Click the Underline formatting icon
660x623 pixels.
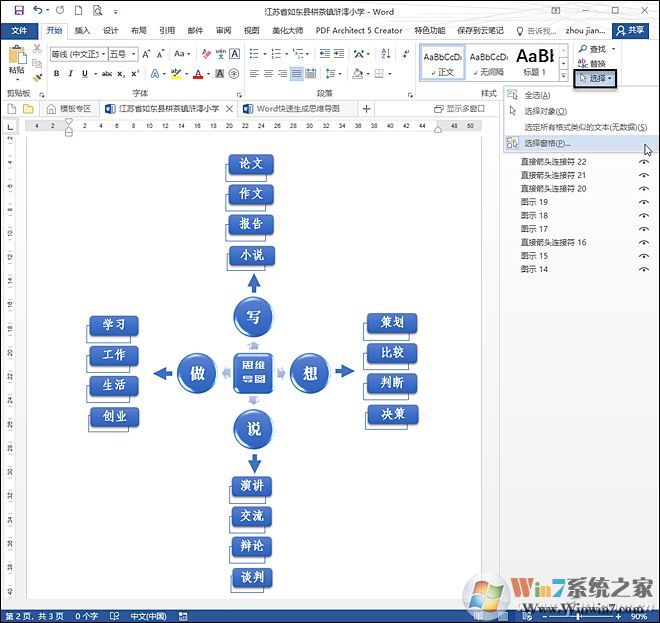tap(84, 73)
